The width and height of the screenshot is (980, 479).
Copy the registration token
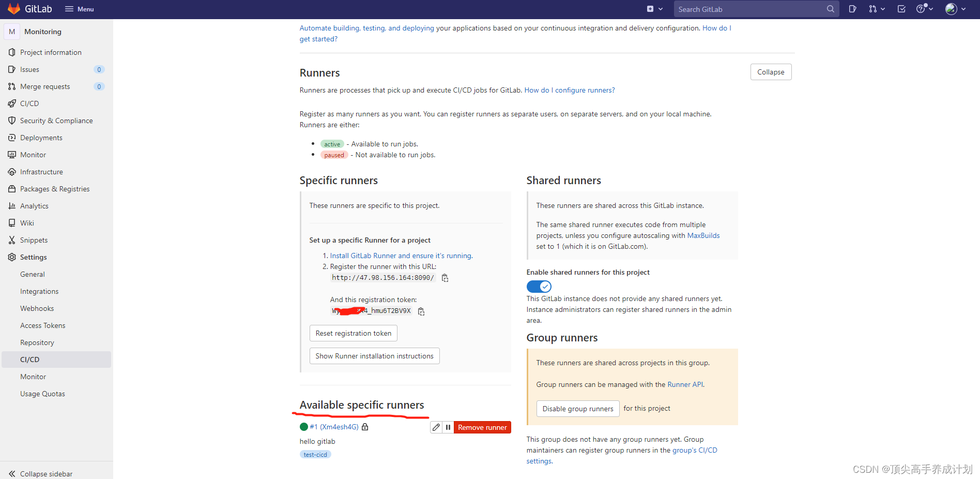[421, 311]
